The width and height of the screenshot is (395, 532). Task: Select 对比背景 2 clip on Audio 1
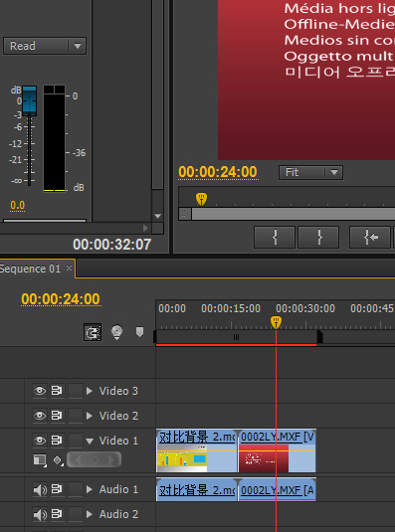196,489
